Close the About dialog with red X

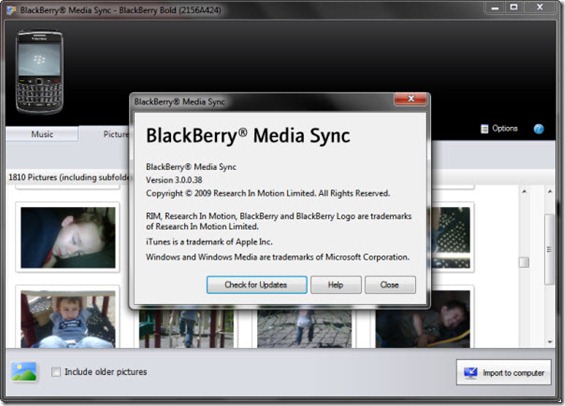pyautogui.click(x=411, y=99)
